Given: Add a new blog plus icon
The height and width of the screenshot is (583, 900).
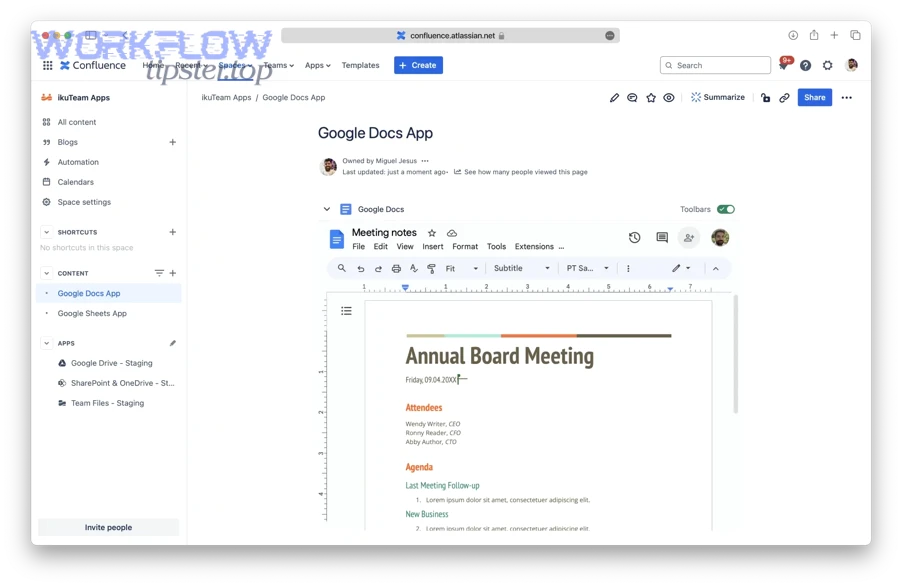Looking at the screenshot, I should tap(173, 142).
